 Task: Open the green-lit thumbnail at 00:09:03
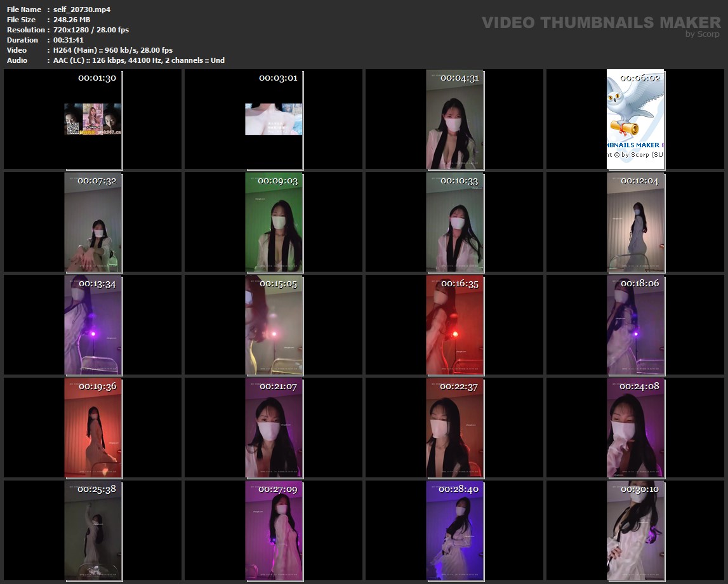click(x=274, y=222)
